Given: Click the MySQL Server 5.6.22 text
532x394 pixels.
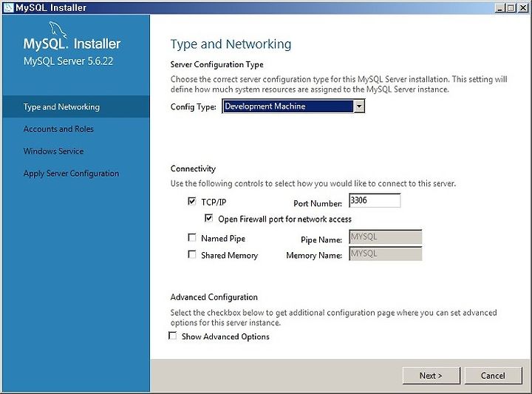Looking at the screenshot, I should [x=68, y=61].
